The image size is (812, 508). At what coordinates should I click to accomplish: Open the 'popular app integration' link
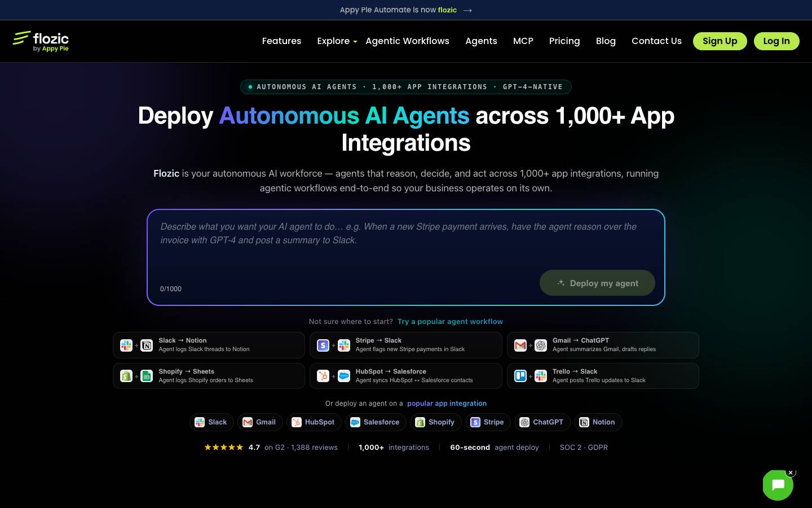[x=447, y=404]
